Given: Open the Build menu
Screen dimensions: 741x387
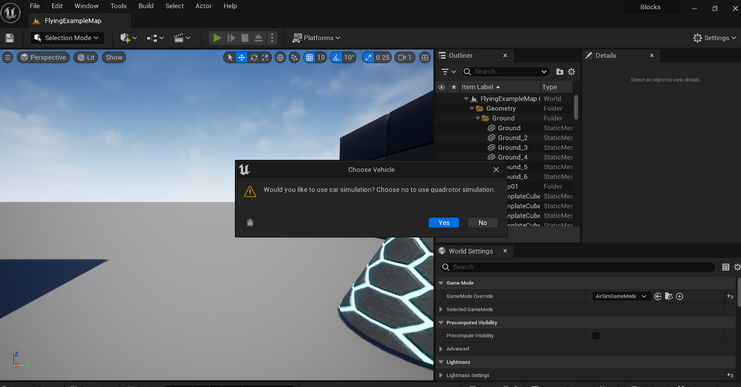Looking at the screenshot, I should click(x=146, y=6).
